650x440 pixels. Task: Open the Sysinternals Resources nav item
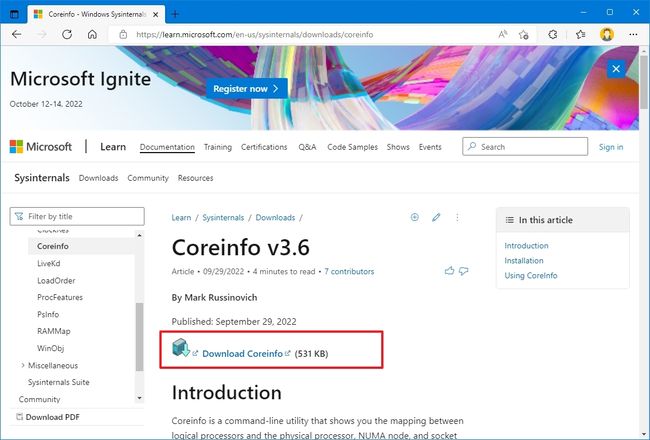pos(195,178)
